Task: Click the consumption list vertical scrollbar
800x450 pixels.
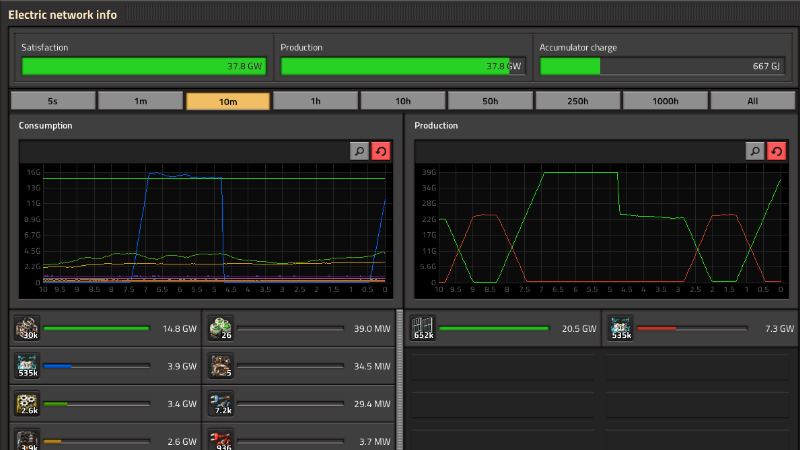Action: coord(399,379)
